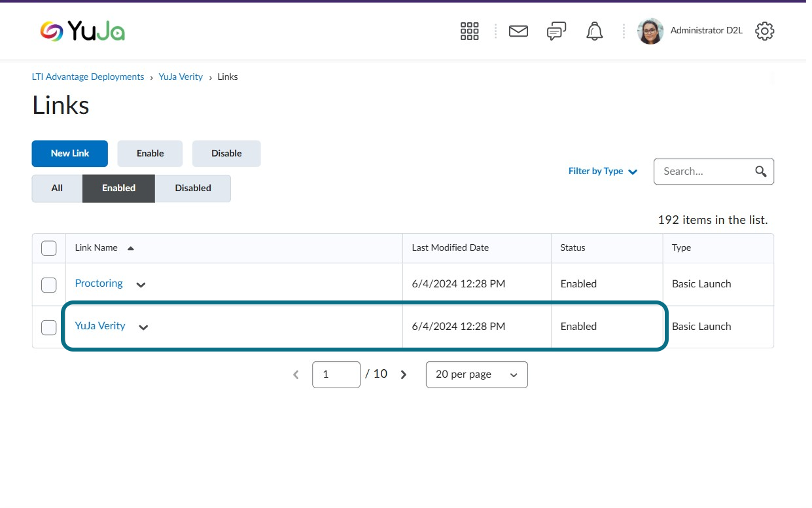Click the New Link button
812x508 pixels.
pos(70,153)
